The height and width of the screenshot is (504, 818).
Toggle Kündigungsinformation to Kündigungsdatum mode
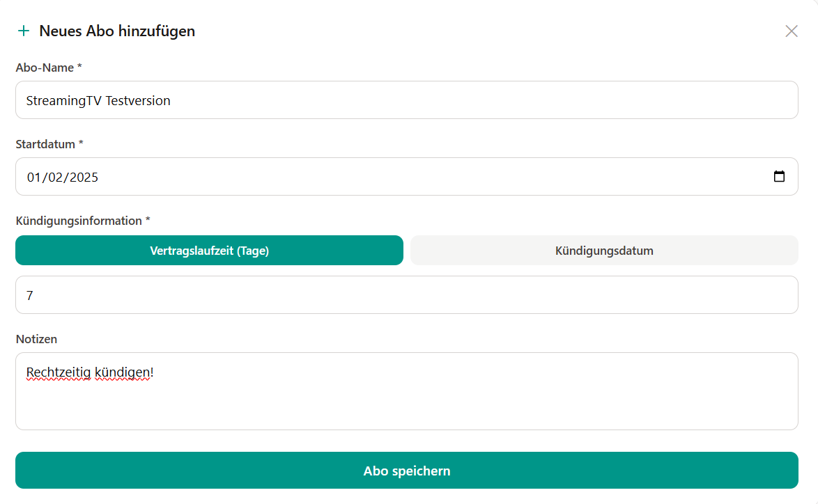pos(603,250)
